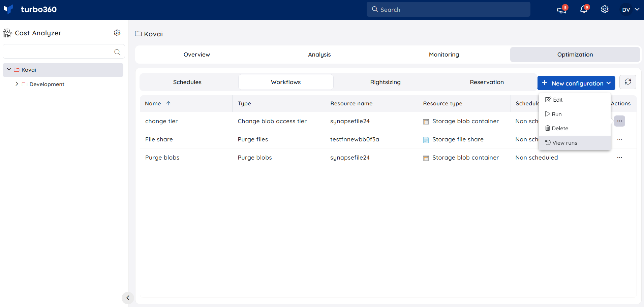644x307 pixels.
Task: Click the Cost Analyzer module icon
Action: [x=7, y=33]
